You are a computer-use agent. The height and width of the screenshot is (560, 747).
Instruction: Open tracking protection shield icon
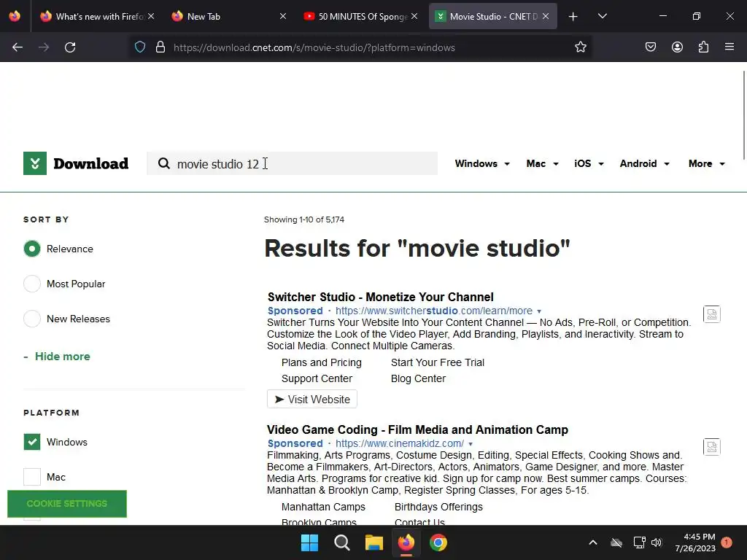[x=139, y=47]
